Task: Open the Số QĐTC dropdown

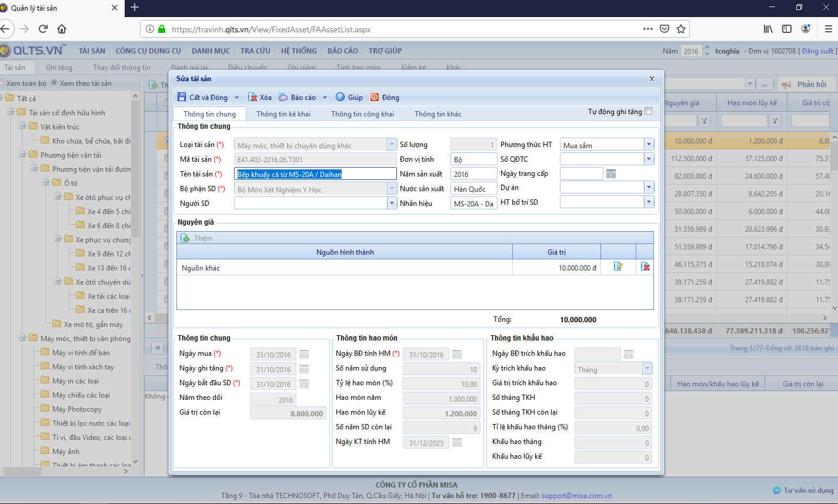Action: tap(649, 159)
